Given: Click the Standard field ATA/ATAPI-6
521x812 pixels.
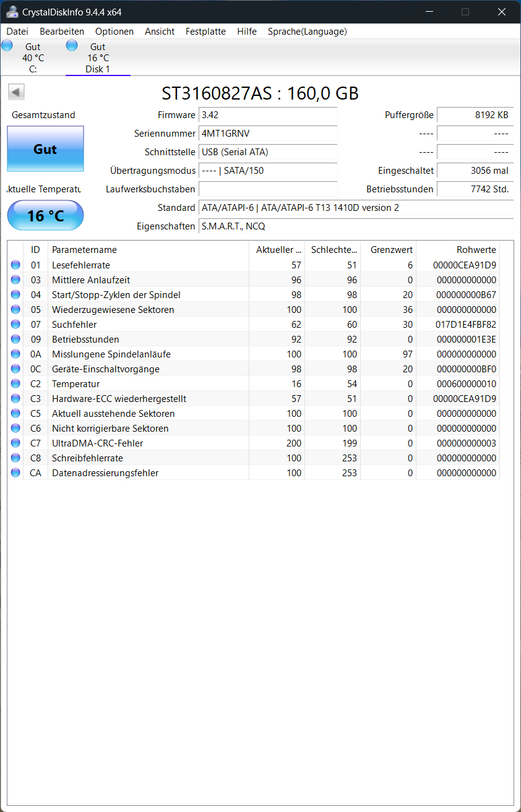Looking at the screenshot, I should (x=356, y=208).
